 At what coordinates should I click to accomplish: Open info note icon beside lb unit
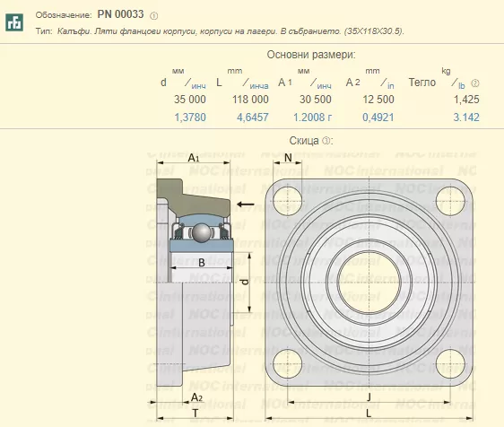(x=475, y=83)
